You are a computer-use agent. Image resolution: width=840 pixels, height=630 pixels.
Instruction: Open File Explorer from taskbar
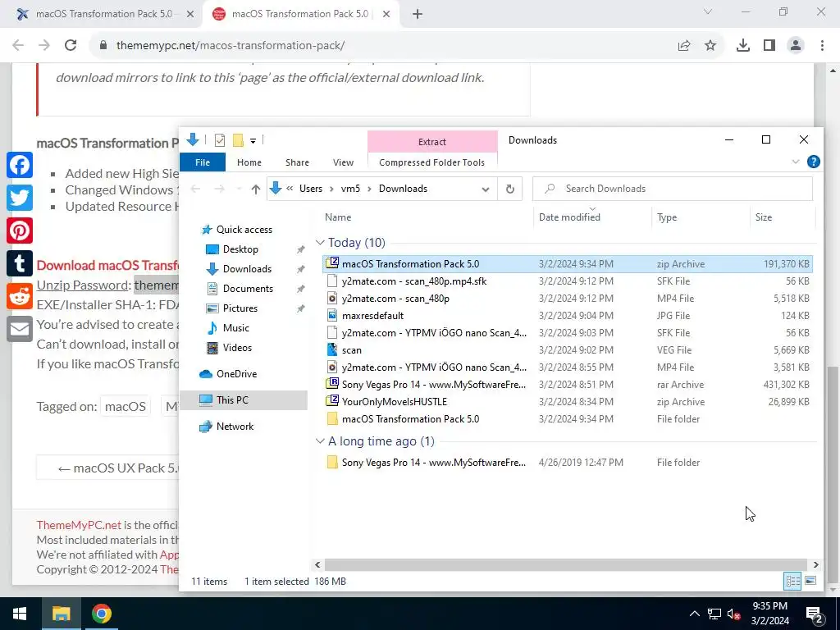click(x=61, y=614)
